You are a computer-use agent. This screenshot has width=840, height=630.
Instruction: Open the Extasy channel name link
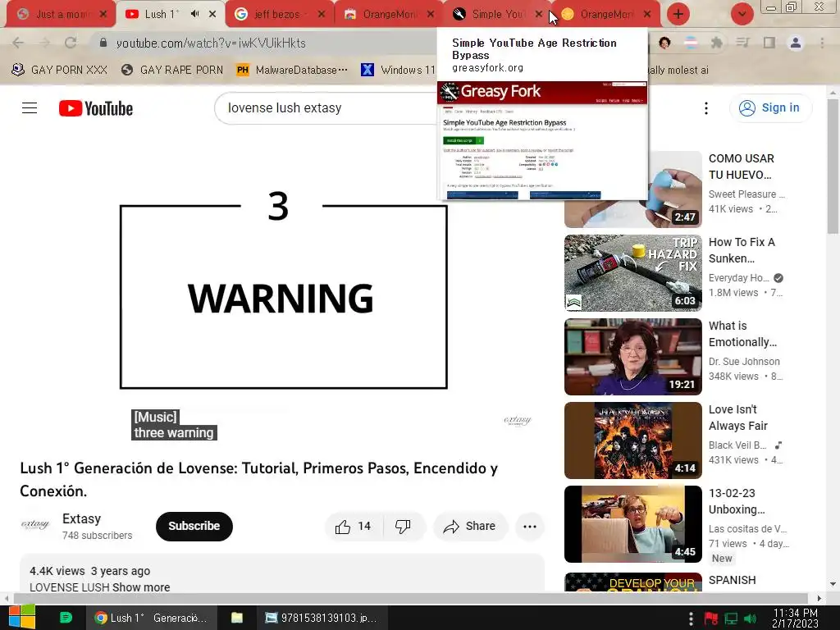pyautogui.click(x=81, y=518)
